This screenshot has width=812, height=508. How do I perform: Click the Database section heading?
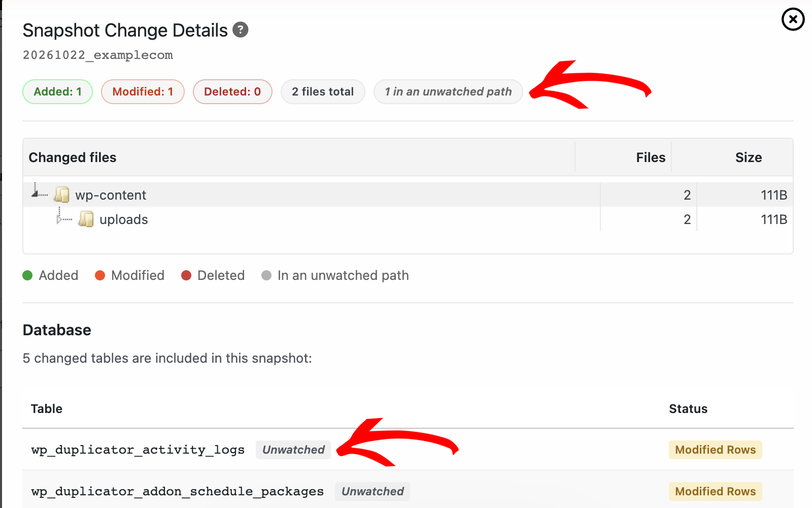(x=57, y=330)
